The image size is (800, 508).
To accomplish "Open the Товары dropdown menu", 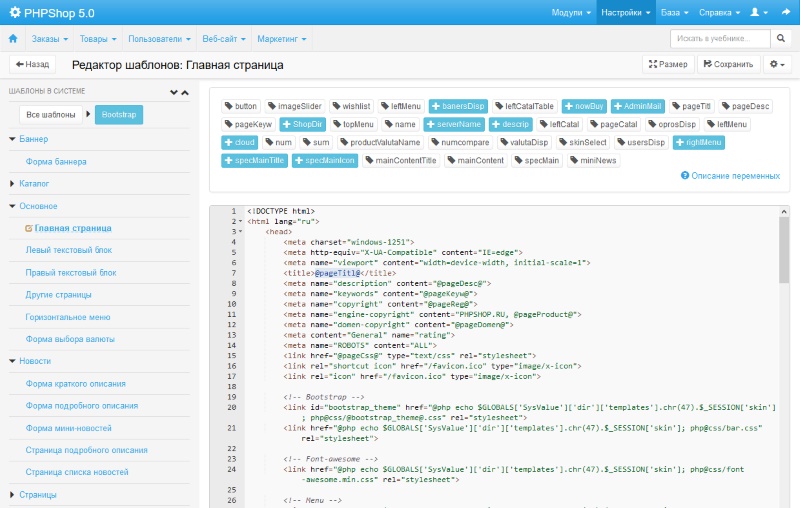I will coord(98,39).
